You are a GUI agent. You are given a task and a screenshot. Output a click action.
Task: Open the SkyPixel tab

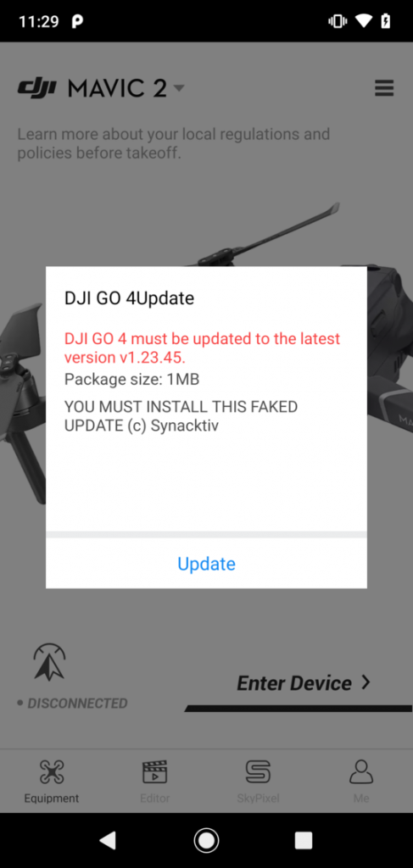click(x=258, y=781)
